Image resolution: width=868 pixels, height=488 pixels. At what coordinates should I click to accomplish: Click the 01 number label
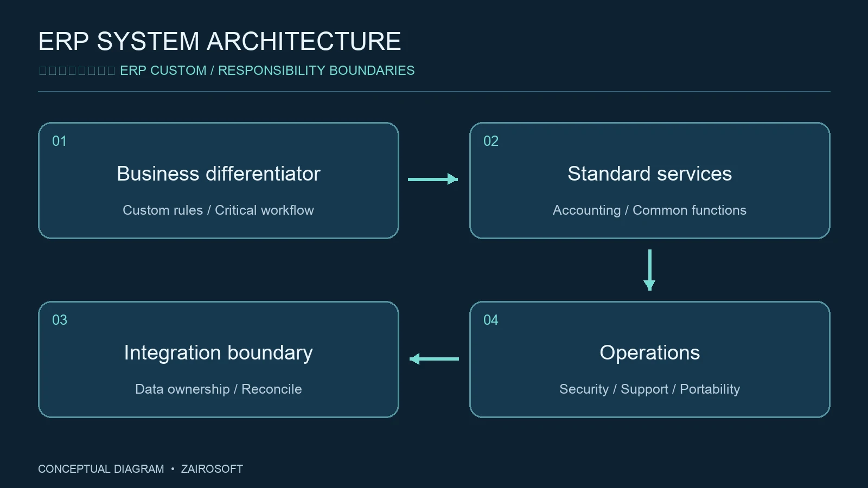(59, 141)
